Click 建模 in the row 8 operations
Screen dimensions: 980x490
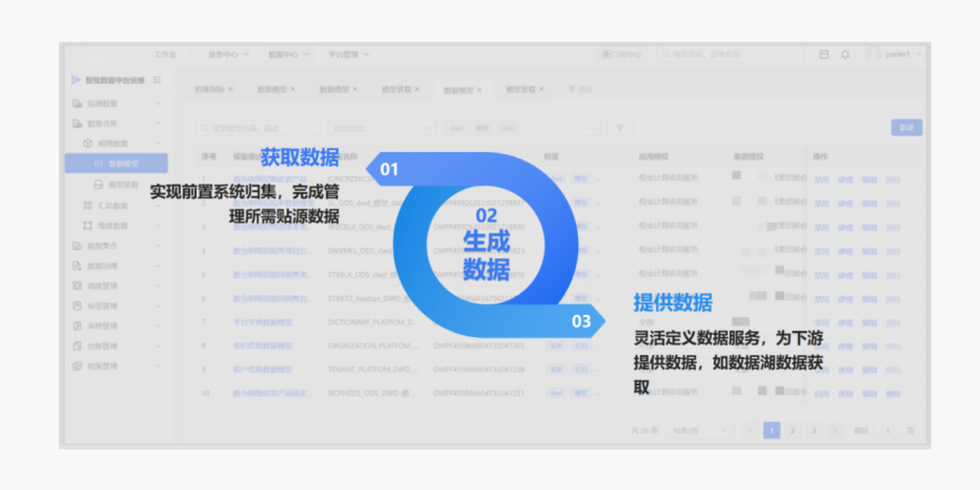[x=845, y=346]
